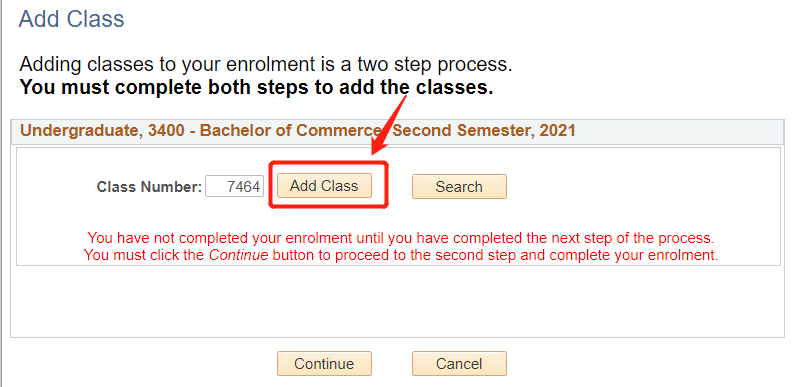
Task: Click the Add Class page heading
Action: coord(71,20)
